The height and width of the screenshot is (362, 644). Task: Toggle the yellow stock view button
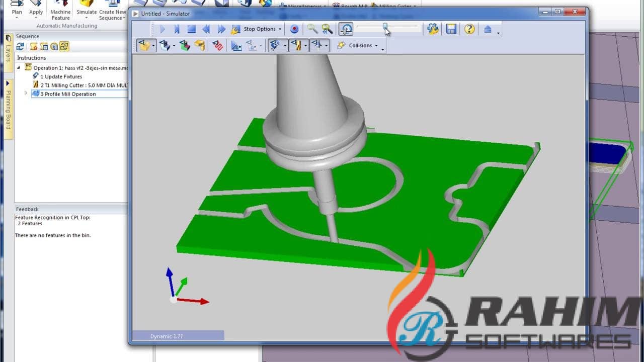pyautogui.click(x=144, y=46)
